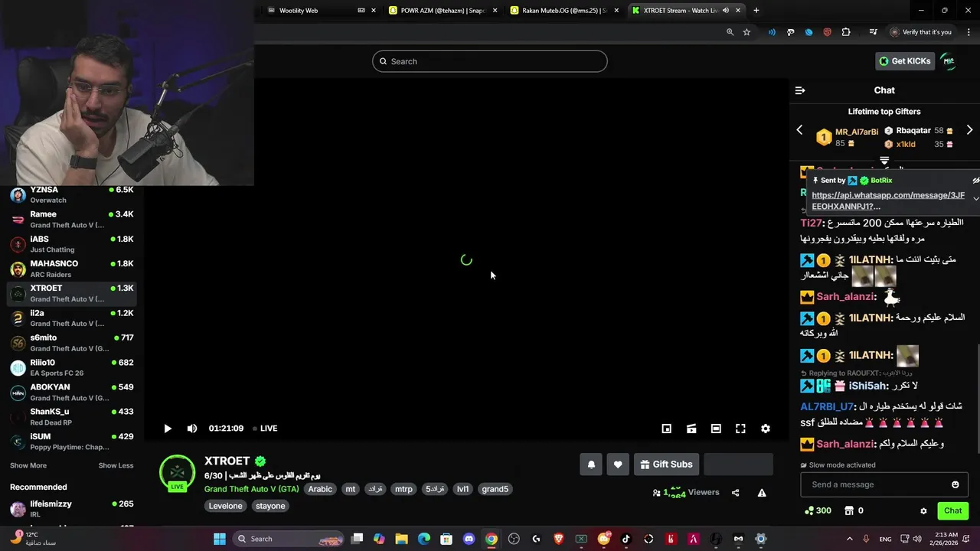Image resolution: width=980 pixels, height=551 pixels.
Task: Open the MAHASNCO ARC Raiders channel
Action: click(71, 269)
